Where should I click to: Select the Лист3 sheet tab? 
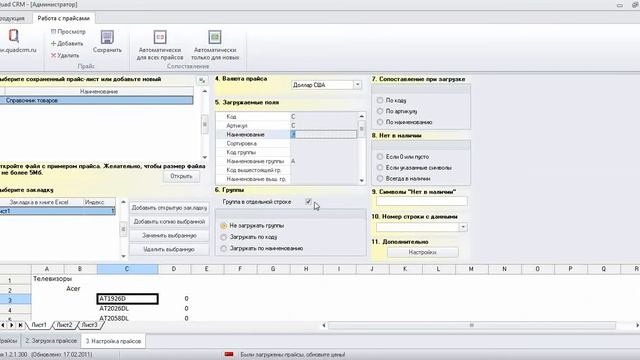coord(89,325)
